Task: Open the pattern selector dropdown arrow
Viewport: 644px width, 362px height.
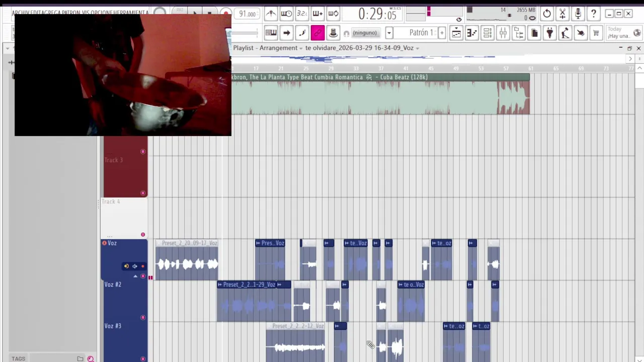Action: pyautogui.click(x=389, y=33)
